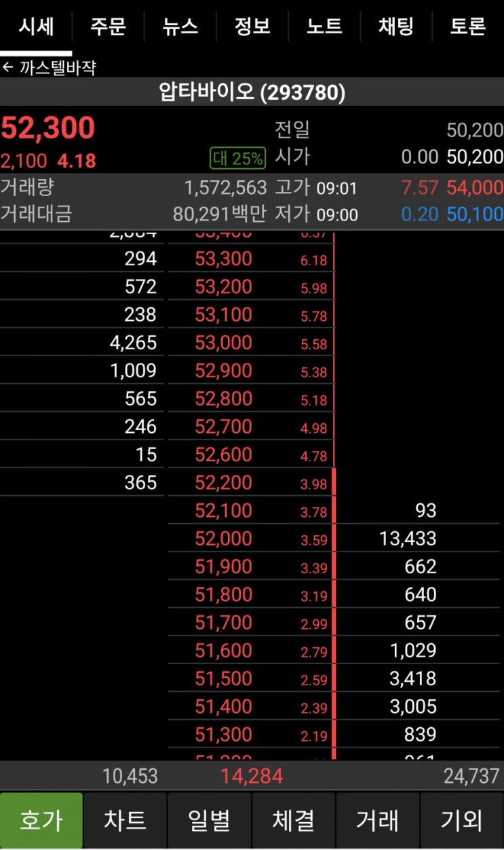Tap percentage 3.59 beside 52,000

(314, 541)
